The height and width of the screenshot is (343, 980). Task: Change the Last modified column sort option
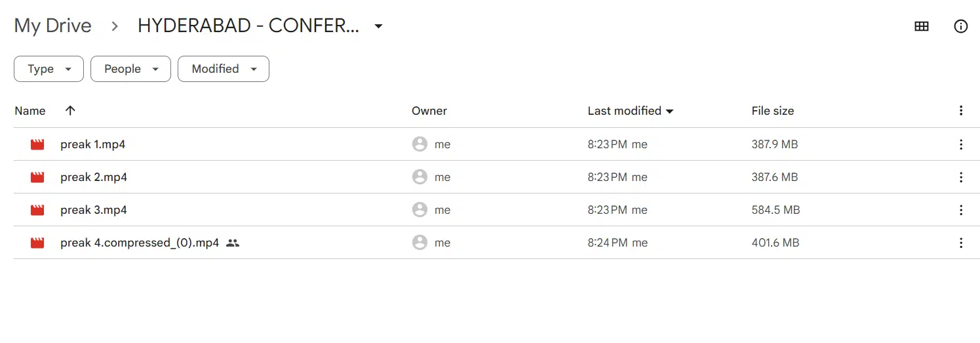pyautogui.click(x=630, y=111)
